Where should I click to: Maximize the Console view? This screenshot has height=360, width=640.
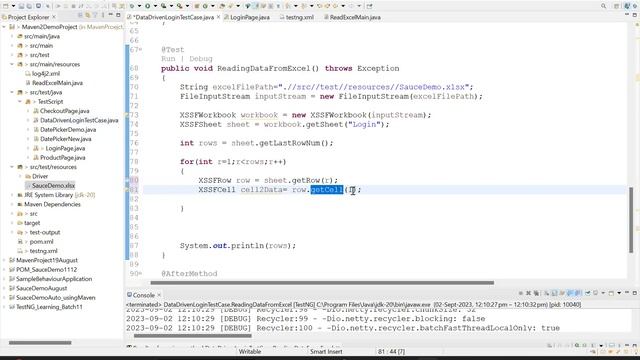[635, 293]
